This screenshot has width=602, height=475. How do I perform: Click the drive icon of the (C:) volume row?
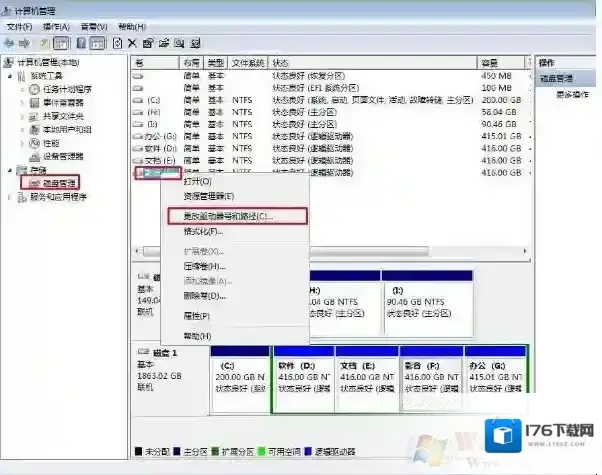138,101
